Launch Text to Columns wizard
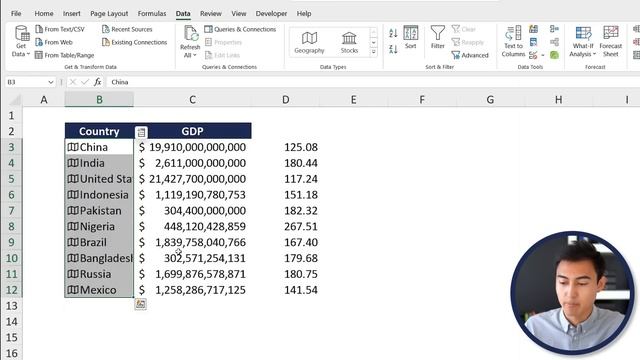640x360 pixels. pos(513,41)
